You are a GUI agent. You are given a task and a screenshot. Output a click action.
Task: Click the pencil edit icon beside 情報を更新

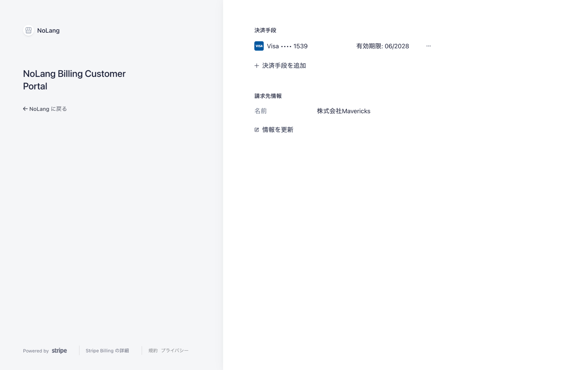(257, 130)
